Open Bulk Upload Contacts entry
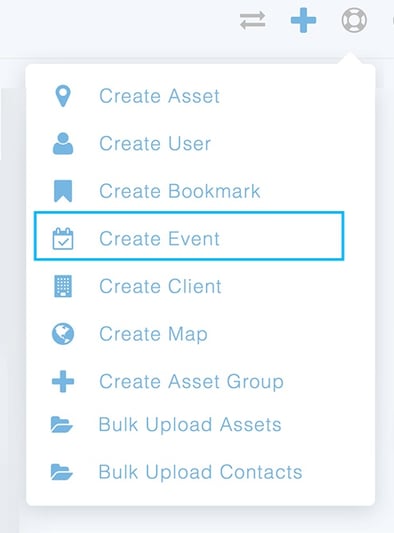The height and width of the screenshot is (533, 394). point(200,472)
